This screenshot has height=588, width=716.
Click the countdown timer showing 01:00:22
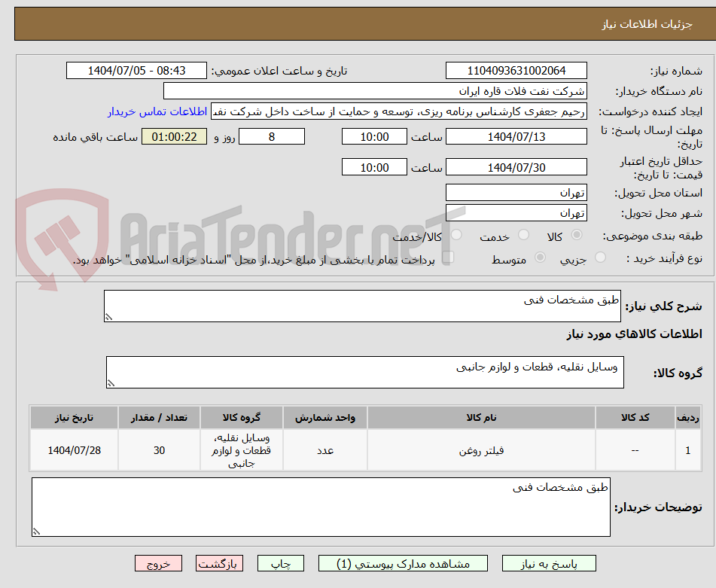point(174,136)
